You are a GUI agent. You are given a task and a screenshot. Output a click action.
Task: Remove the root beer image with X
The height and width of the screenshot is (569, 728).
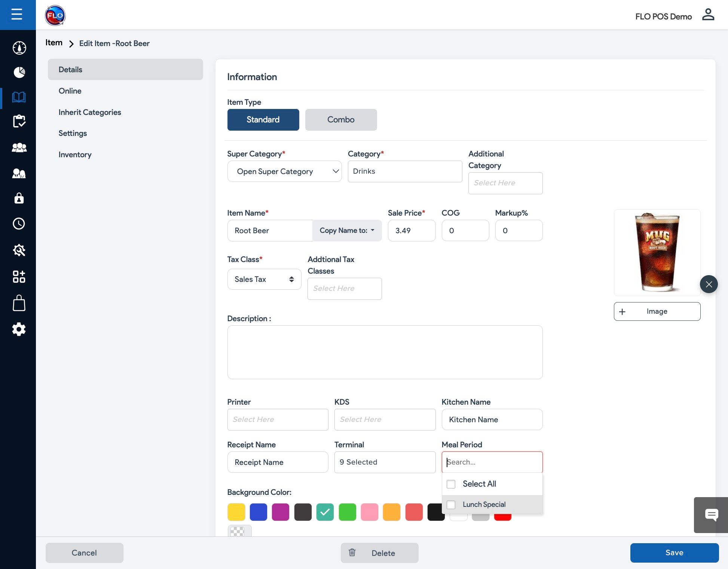(x=709, y=284)
